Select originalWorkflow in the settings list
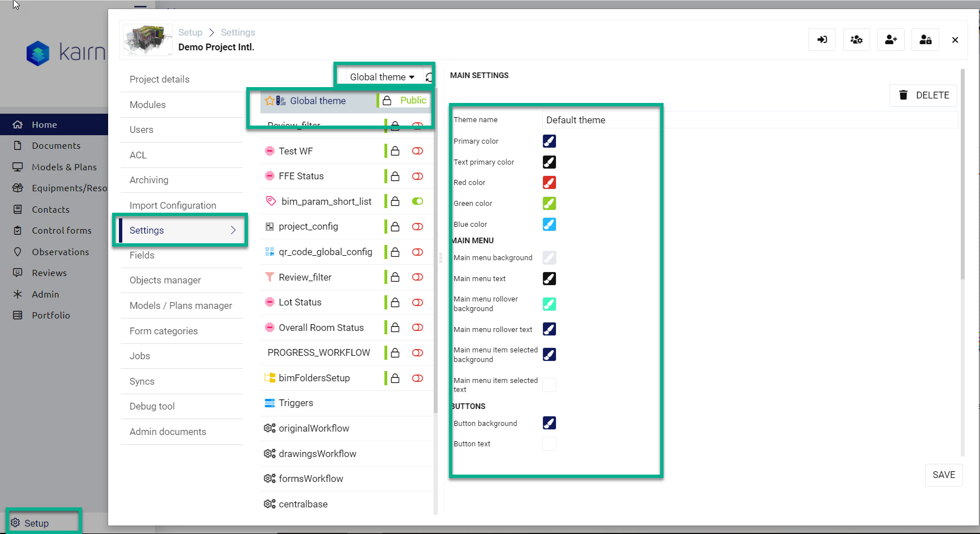Screen dimensions: 980x534 click(x=314, y=428)
